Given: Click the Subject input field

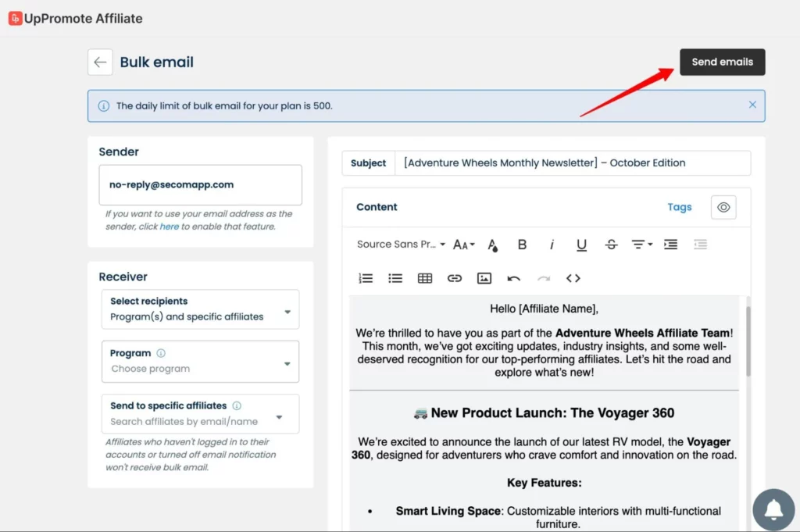Looking at the screenshot, I should [x=572, y=163].
